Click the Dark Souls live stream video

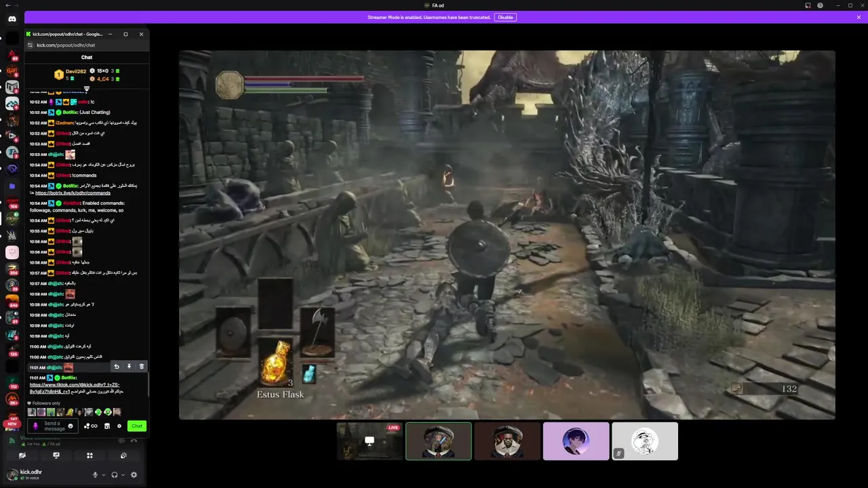507,235
